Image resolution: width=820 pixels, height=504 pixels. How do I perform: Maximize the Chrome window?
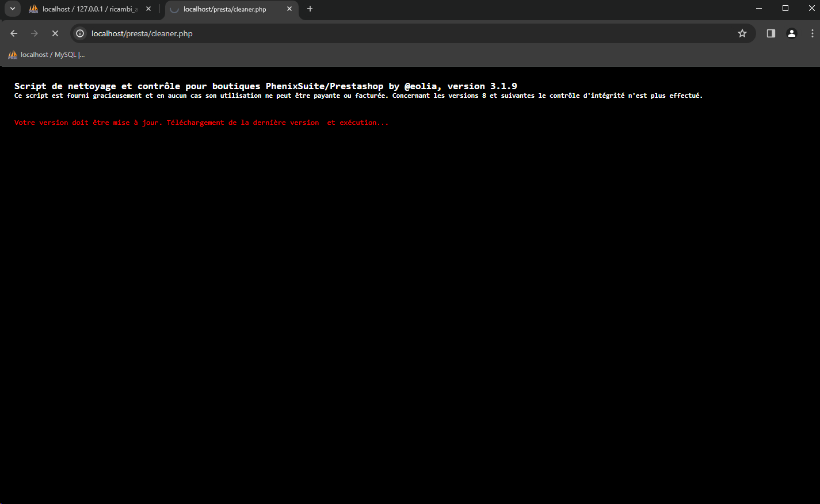pyautogui.click(x=785, y=9)
